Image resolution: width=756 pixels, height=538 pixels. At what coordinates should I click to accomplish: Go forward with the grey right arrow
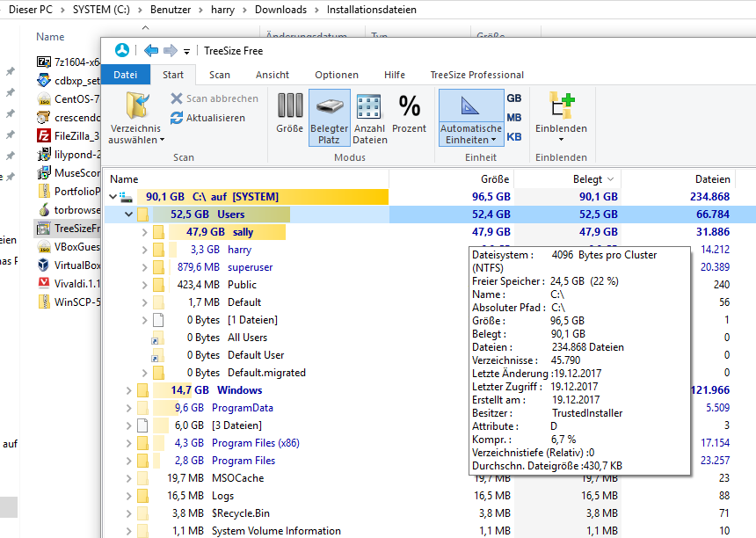pos(171,50)
